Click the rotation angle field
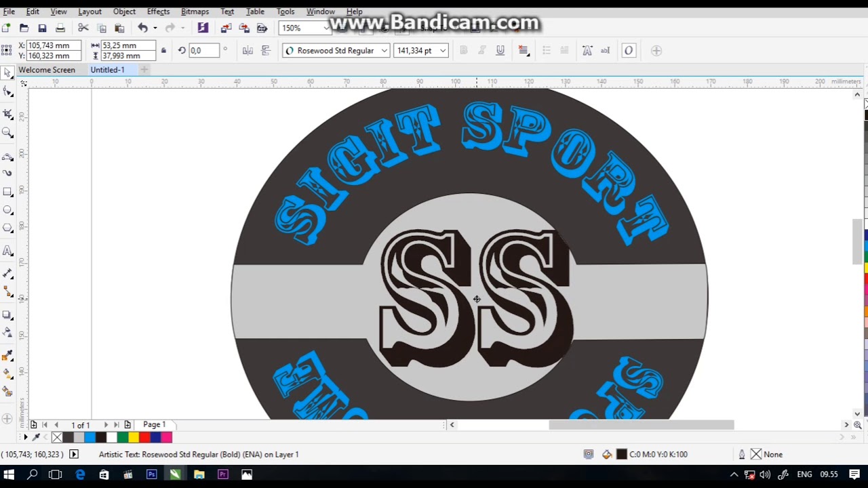Screen dimensions: 868x488 click(x=203, y=51)
